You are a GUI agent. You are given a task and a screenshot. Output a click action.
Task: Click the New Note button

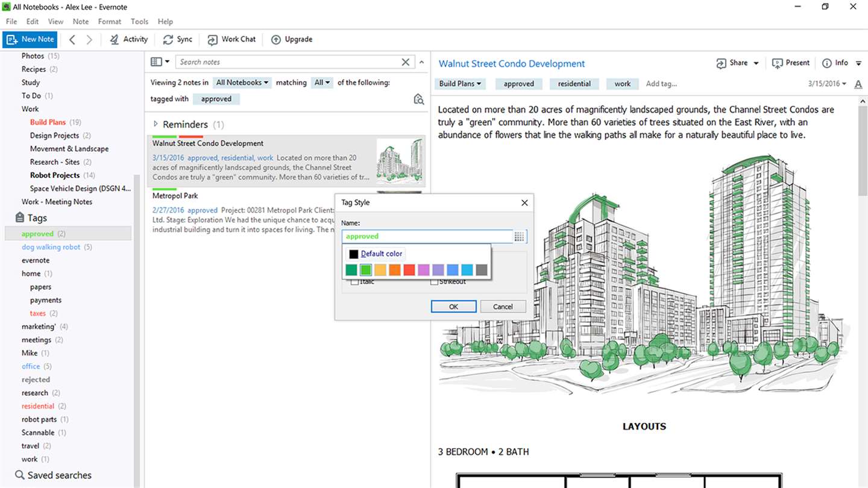(30, 39)
